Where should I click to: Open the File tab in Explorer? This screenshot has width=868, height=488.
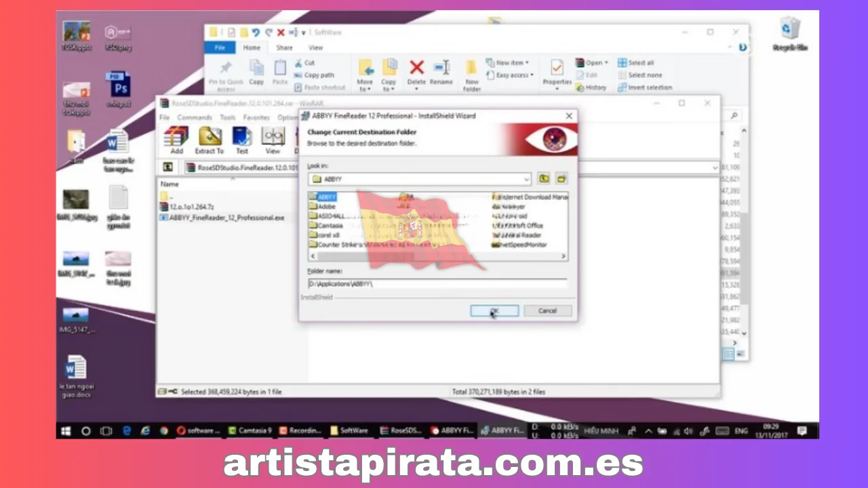(x=220, y=47)
